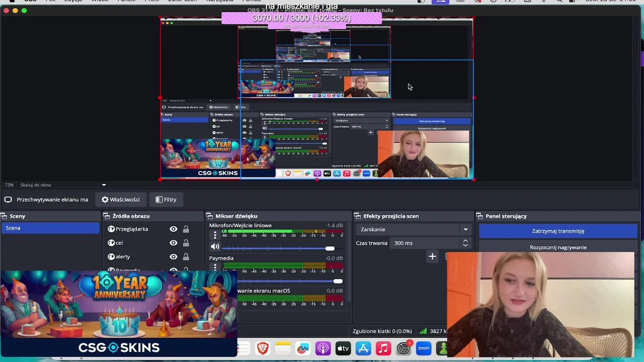Screen dimensions: 644x362
Task: Adjust the Czas trwania stepper arrows
Action: [x=465, y=243]
